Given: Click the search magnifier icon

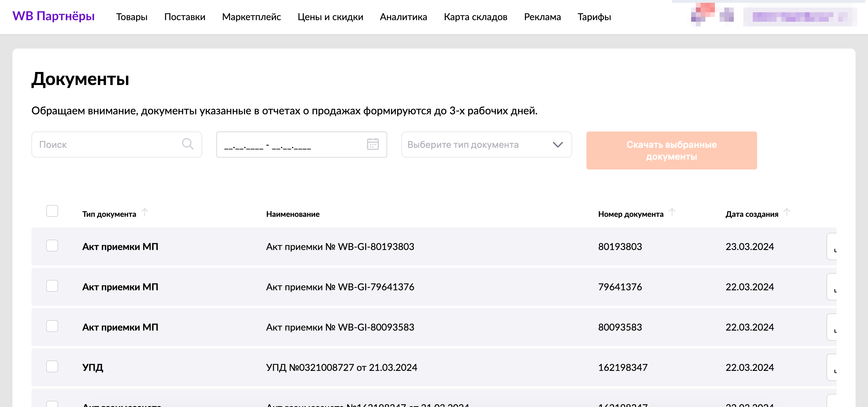Looking at the screenshot, I should point(187,144).
